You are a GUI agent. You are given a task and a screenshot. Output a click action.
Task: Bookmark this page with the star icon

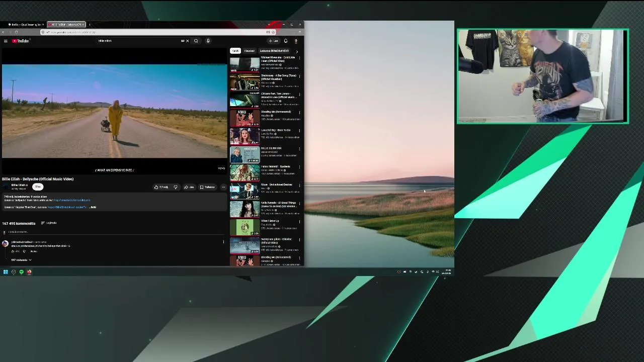tap(273, 32)
